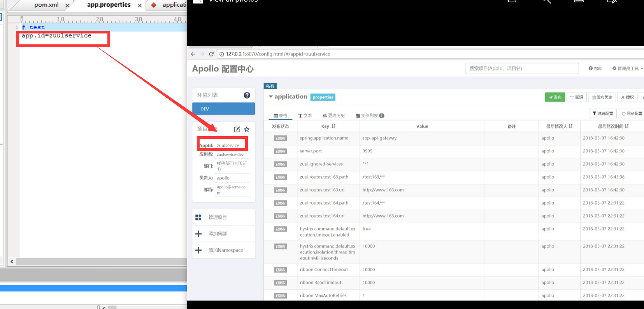Click the zuul.routes.test163.url key
This screenshot has height=309, width=644.
tap(322, 190)
